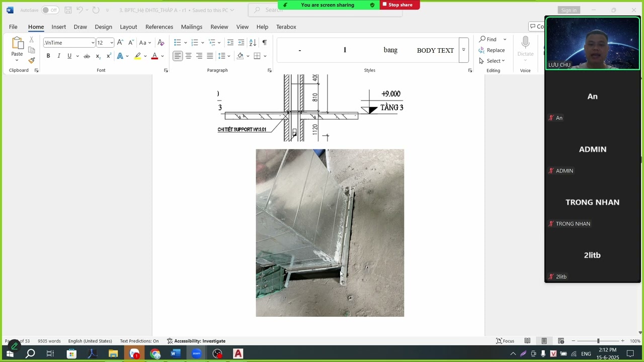Decrease paragraph indent
The width and height of the screenshot is (644, 362).
point(230,43)
